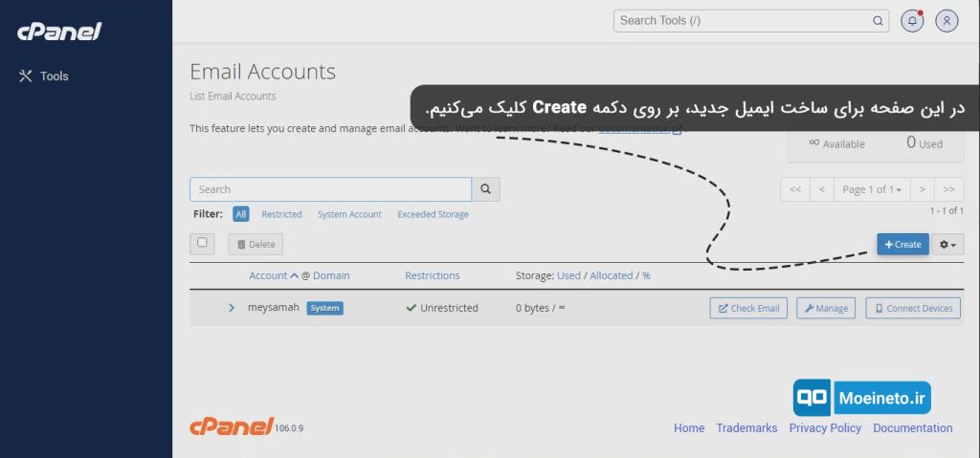This screenshot has width=980, height=458.
Task: Click Connect Devices for meysamah
Action: (913, 308)
